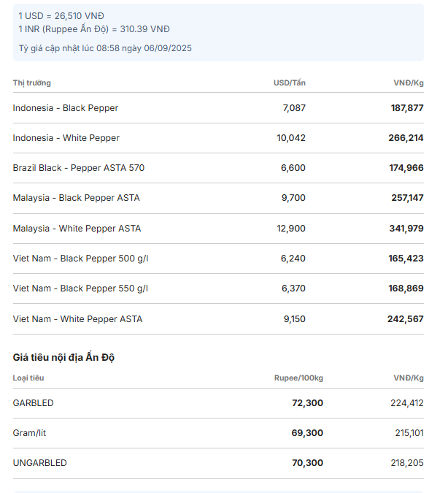
Task: Click Brazil Black - Pepper ASTA 570 entry
Action: coord(79,167)
